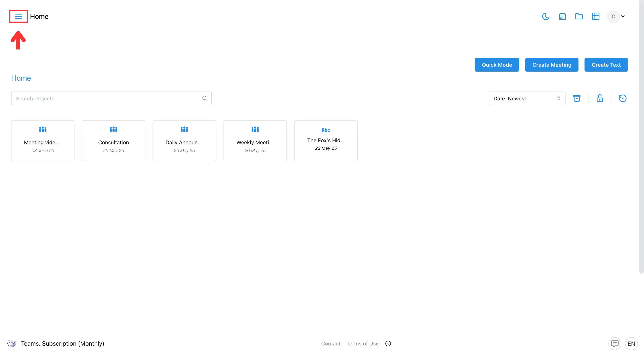Click the Quick Mode button
The image size is (644, 356).
pos(497,65)
